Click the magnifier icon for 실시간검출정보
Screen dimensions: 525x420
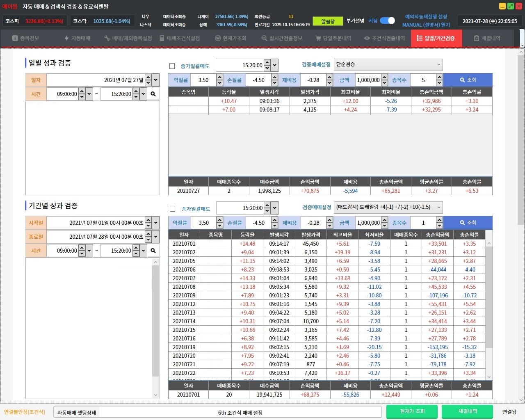coord(264,38)
